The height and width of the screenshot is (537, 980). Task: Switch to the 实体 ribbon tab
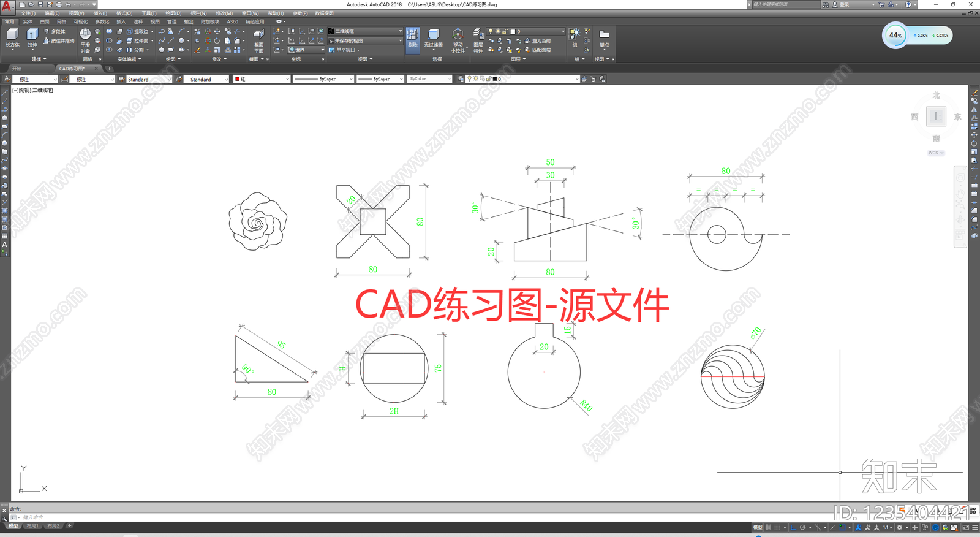[x=28, y=21]
